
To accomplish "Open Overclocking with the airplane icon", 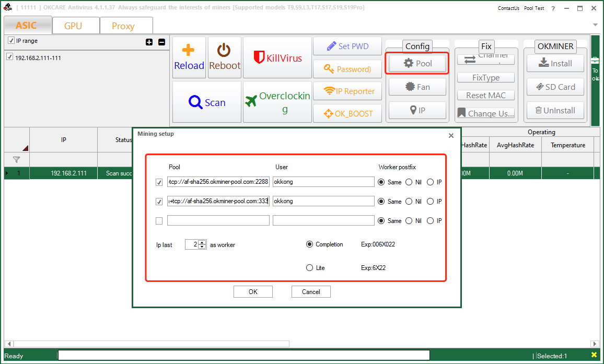I will point(277,102).
